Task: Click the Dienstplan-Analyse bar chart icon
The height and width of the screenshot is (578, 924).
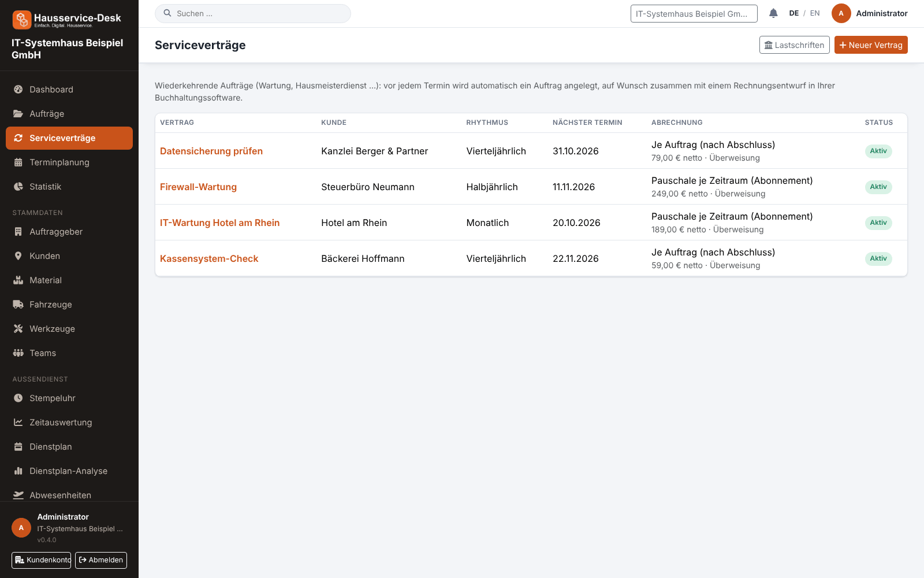Action: [x=18, y=471]
